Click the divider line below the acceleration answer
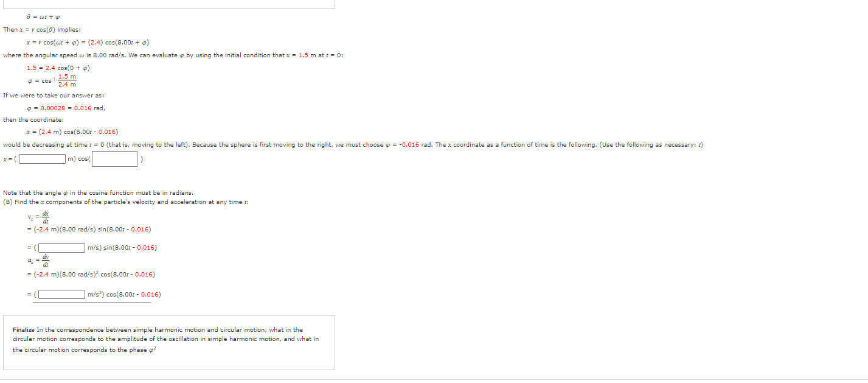The image size is (868, 383). click(91, 302)
